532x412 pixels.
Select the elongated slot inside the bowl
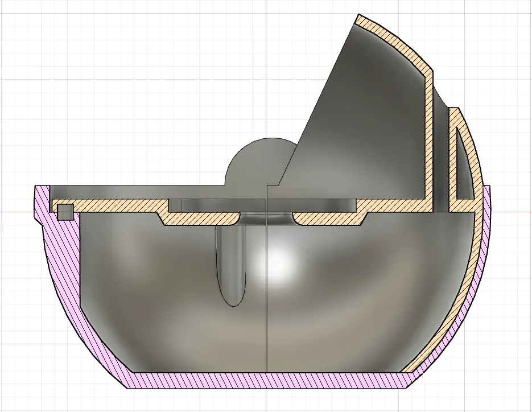coord(230,265)
